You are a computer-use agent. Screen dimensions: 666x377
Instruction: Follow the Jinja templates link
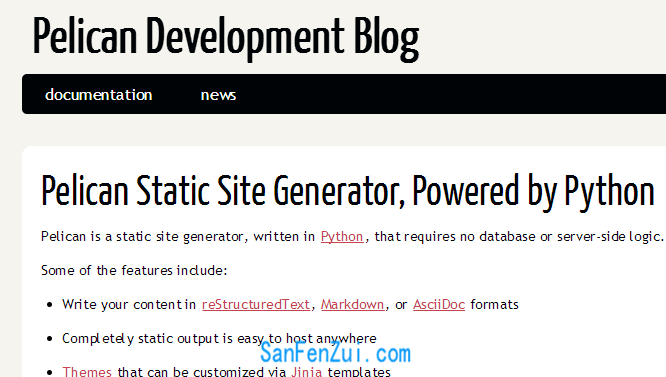(306, 371)
